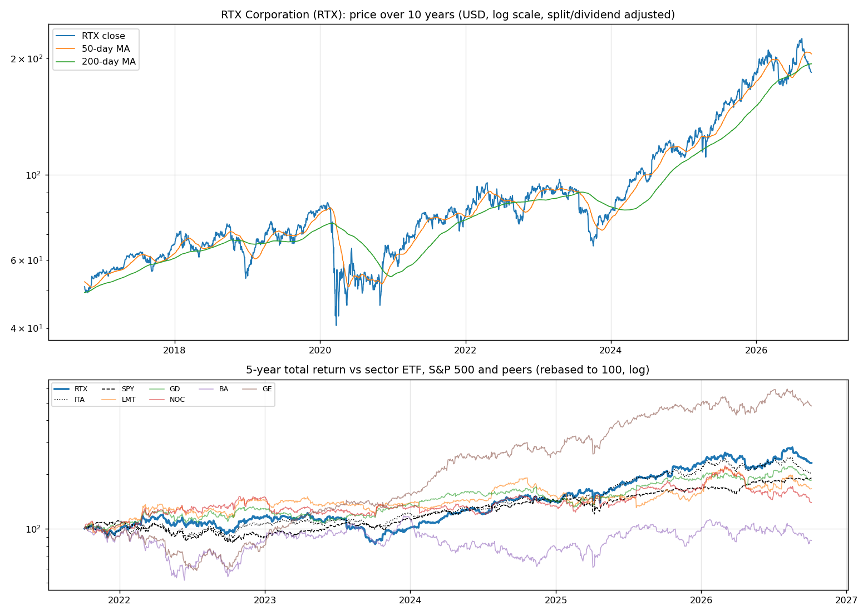868x615 pixels.
Task: Click the 2020 tick label on the upper chart
Action: tap(320, 350)
